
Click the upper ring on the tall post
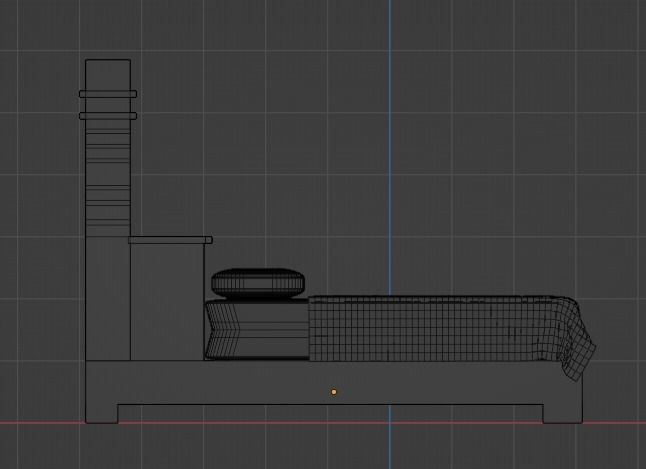point(108,94)
